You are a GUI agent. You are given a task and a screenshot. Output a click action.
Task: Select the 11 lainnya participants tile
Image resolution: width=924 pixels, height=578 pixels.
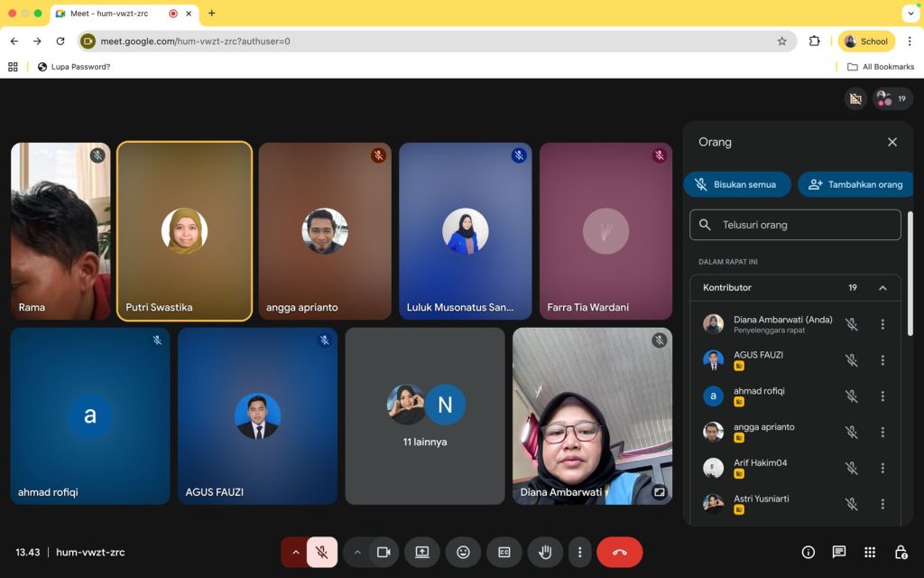click(425, 415)
